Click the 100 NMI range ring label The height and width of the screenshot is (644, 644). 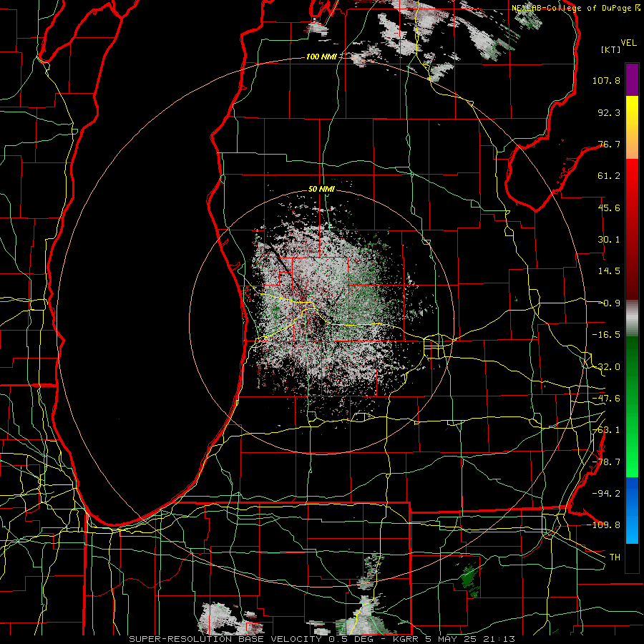321,57
